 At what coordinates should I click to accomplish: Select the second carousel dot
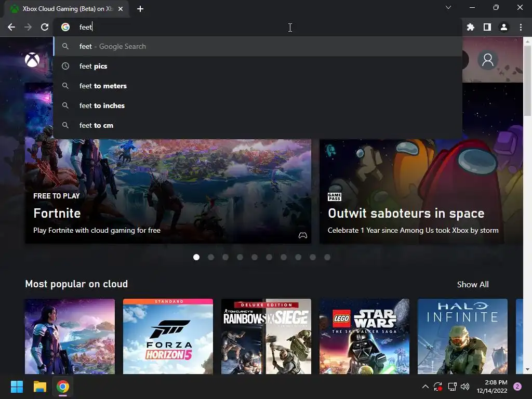[211, 257]
